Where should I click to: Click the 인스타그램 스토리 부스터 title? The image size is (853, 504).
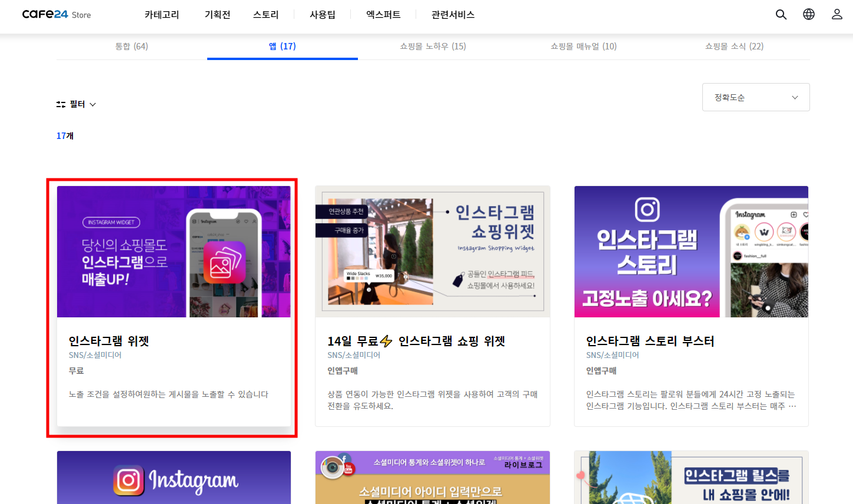pos(650,341)
